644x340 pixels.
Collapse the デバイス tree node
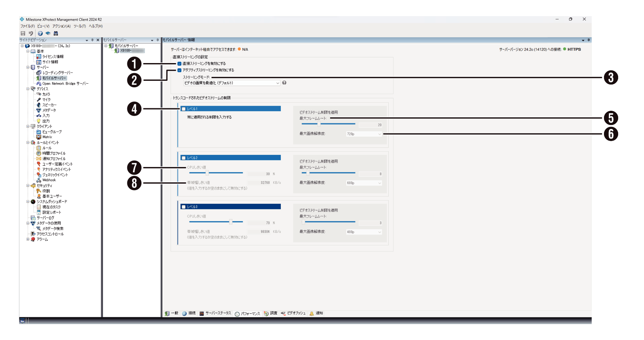click(28, 89)
